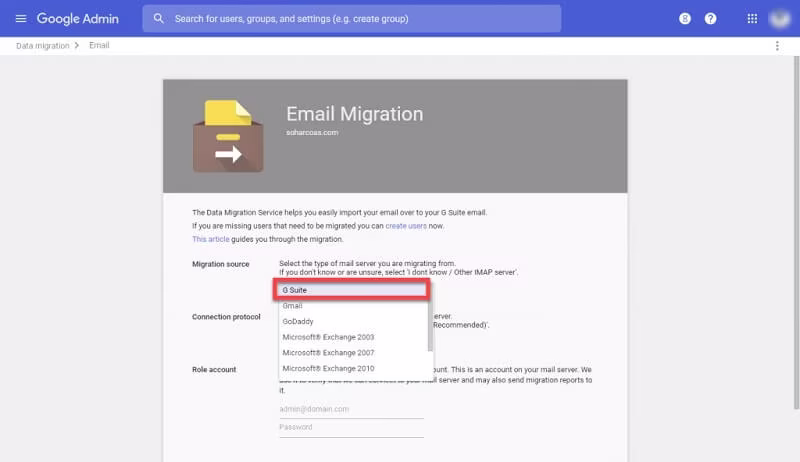Click the Email Migration archive box icon

[228, 136]
